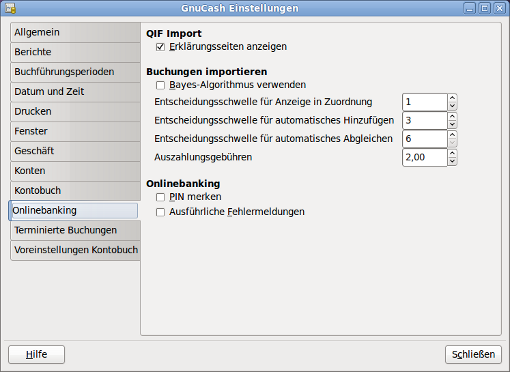
Task: Click the Auszahlungsgebühren value field
Action: pos(425,157)
